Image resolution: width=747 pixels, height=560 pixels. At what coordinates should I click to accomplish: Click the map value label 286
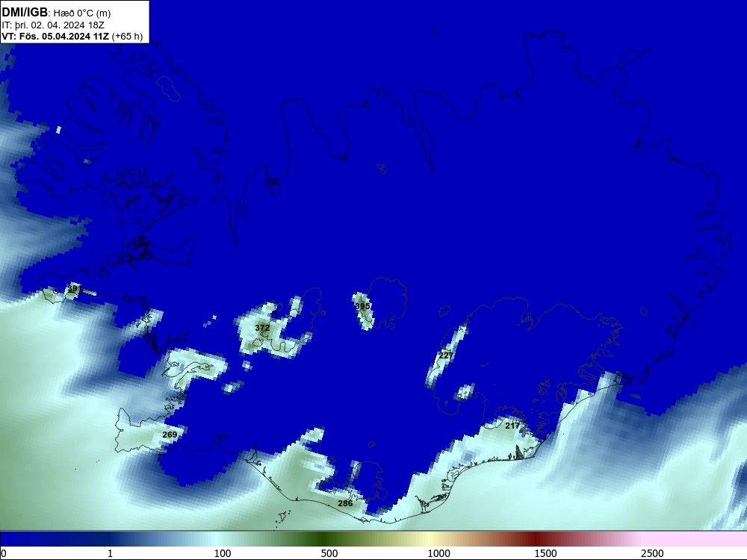(345, 503)
